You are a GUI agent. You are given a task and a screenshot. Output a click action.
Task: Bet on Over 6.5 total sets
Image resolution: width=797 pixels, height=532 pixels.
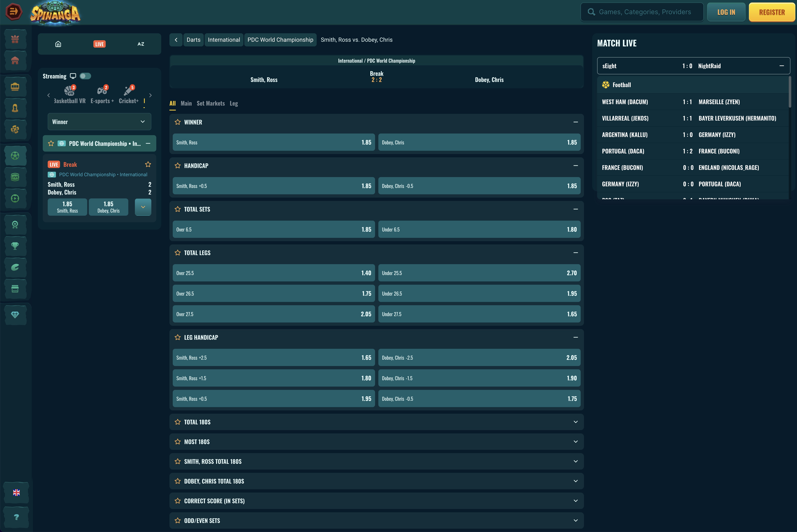pyautogui.click(x=273, y=230)
